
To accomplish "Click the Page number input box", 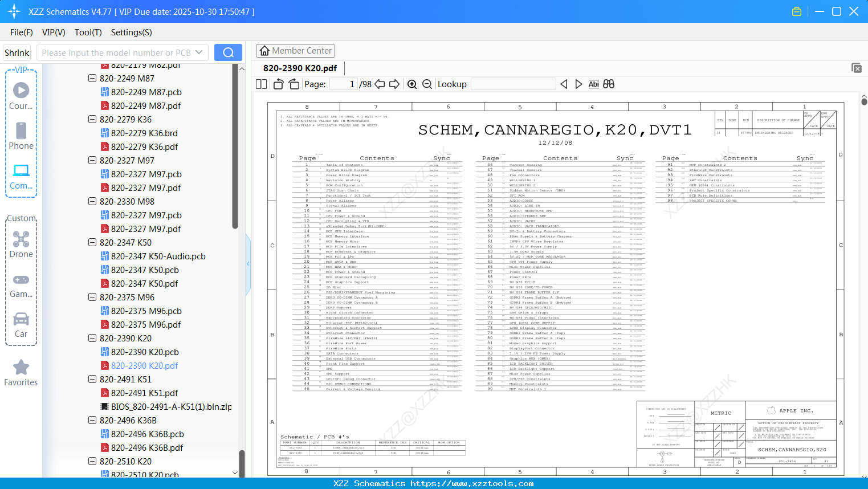I will (x=344, y=84).
